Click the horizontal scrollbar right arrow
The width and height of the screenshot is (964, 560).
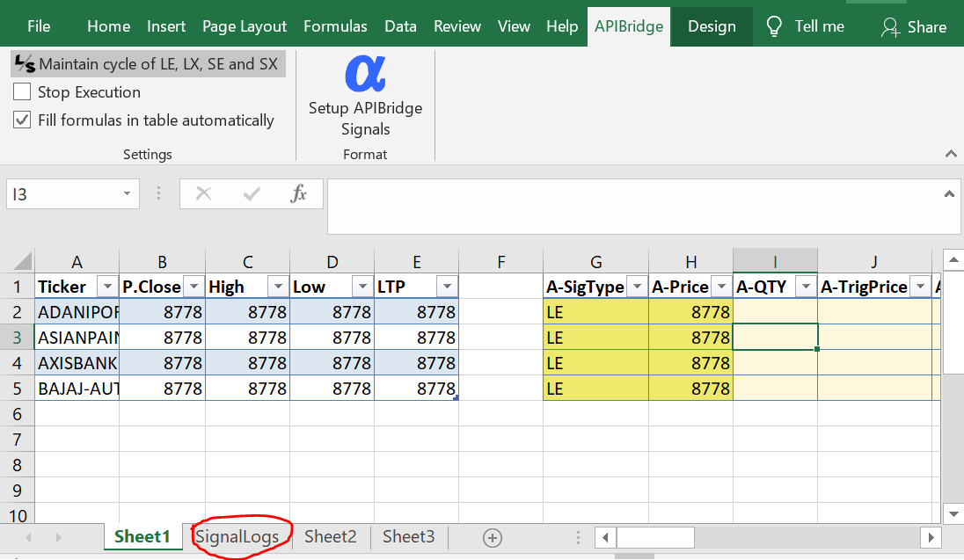[931, 538]
